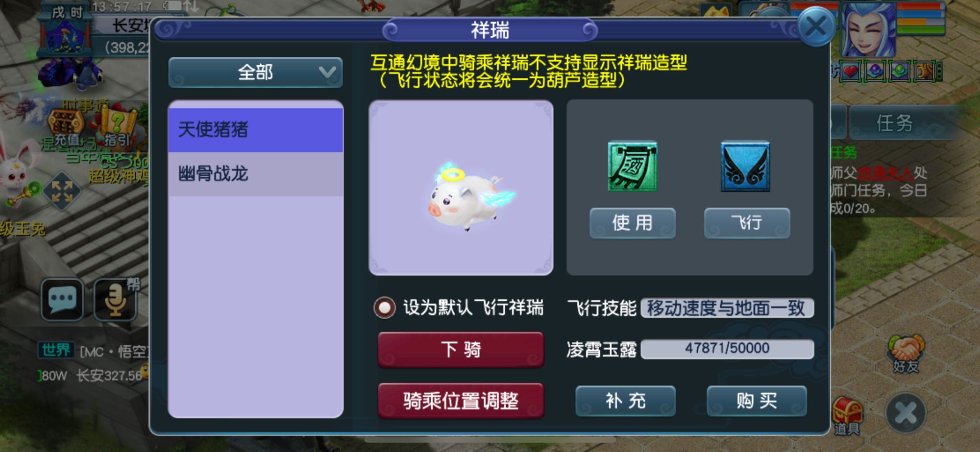Click the player character avatar portrait

[868, 30]
